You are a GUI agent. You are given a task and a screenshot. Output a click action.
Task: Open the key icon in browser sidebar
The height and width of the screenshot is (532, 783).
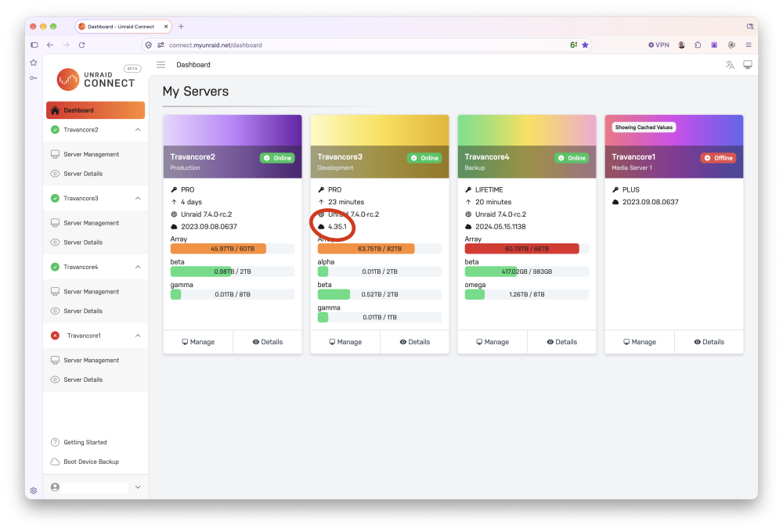34,78
